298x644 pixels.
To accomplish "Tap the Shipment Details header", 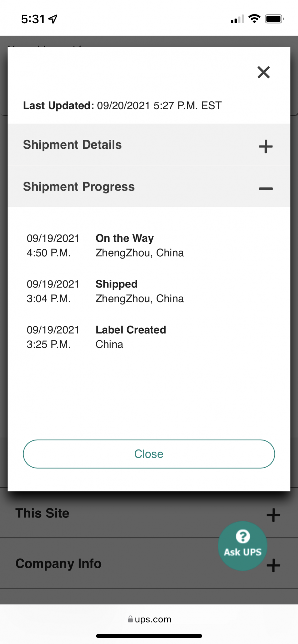I will (72, 145).
